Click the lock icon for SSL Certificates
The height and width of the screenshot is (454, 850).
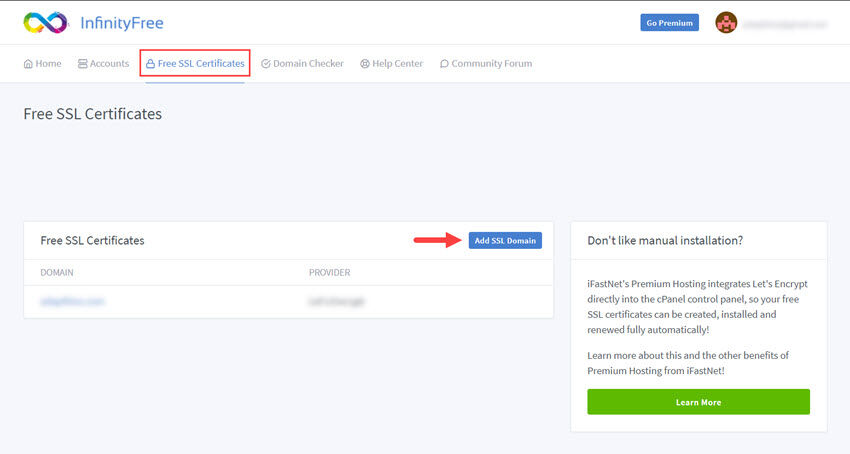pyautogui.click(x=150, y=64)
